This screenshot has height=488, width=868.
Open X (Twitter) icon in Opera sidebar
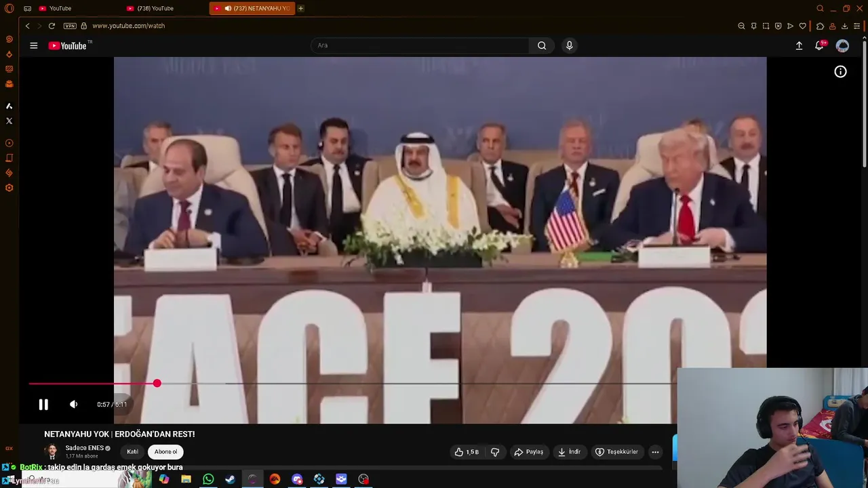[x=9, y=121]
